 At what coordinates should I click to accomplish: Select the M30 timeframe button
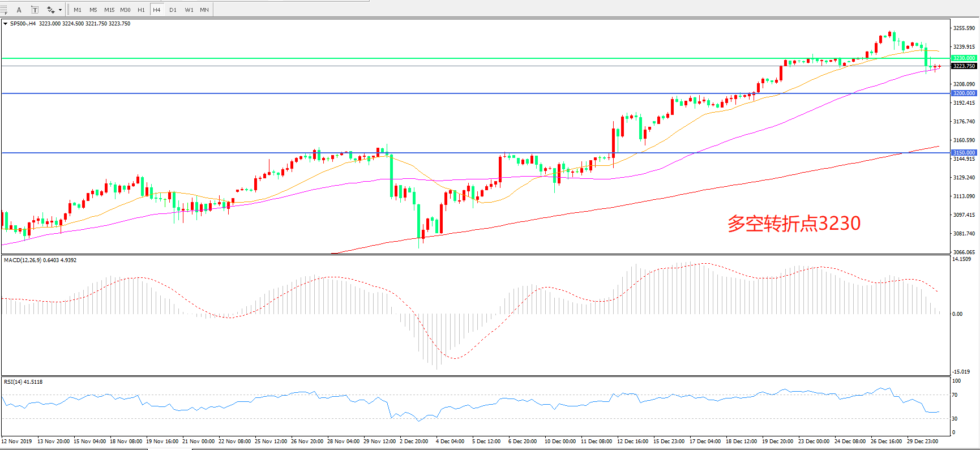click(x=125, y=10)
